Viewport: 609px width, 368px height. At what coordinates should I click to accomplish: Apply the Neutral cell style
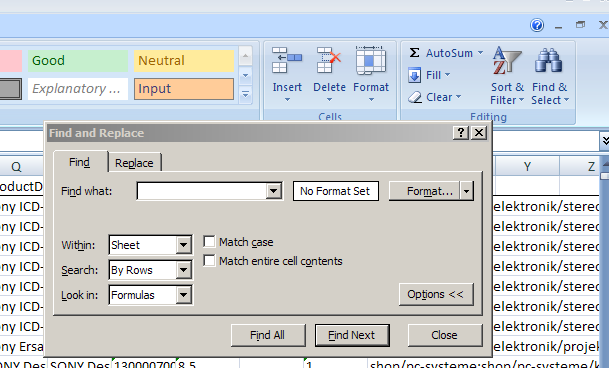(x=184, y=61)
